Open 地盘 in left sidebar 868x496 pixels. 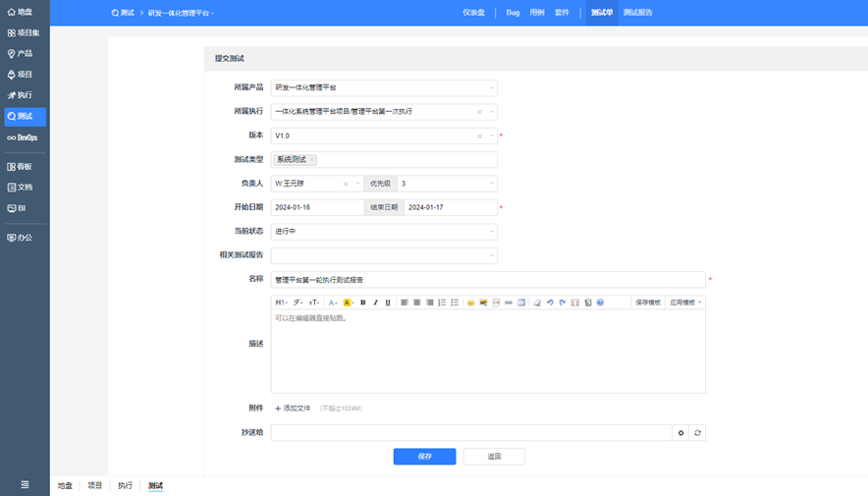21,12
